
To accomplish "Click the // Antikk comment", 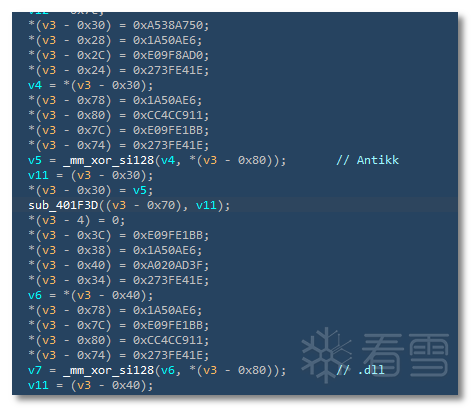I will tap(367, 160).
